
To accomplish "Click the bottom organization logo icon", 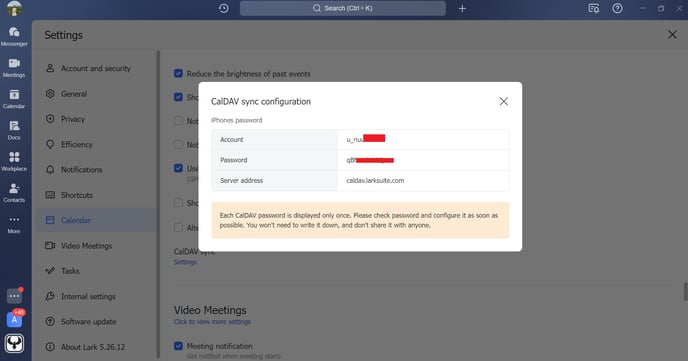I will tap(14, 343).
